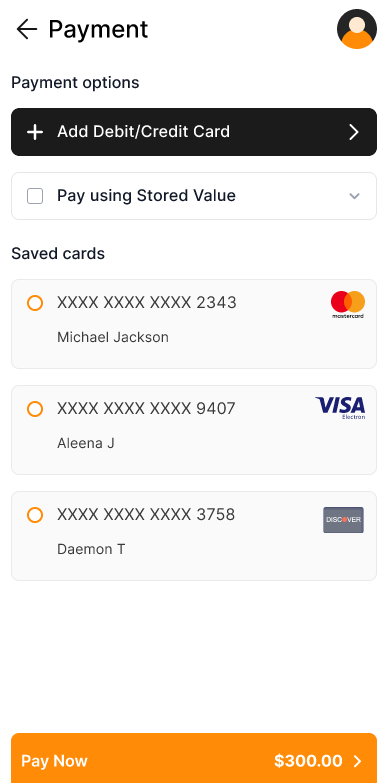The width and height of the screenshot is (385, 783).
Task: Choose the Aleena J saved card
Action: click(194, 430)
